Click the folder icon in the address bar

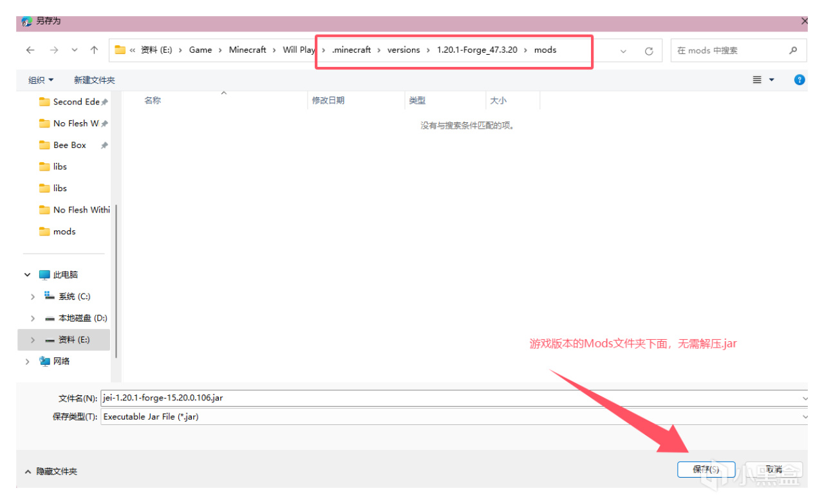click(x=120, y=50)
